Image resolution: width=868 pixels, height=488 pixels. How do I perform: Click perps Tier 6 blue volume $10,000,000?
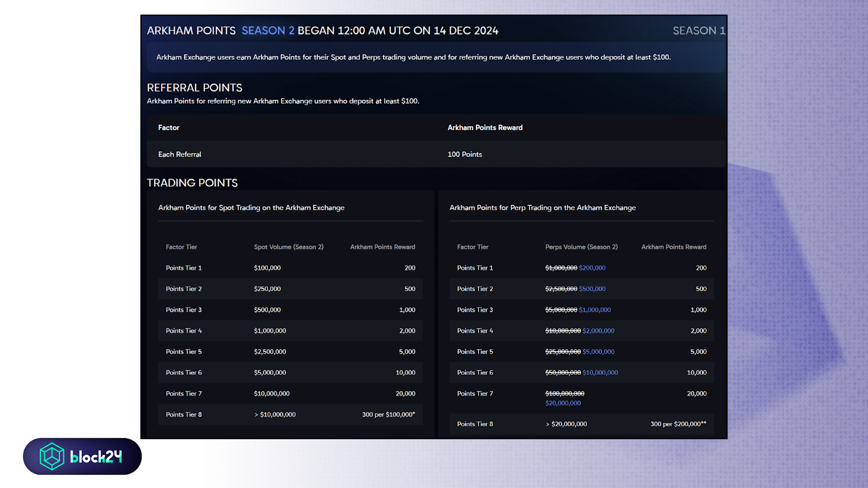[x=600, y=373]
